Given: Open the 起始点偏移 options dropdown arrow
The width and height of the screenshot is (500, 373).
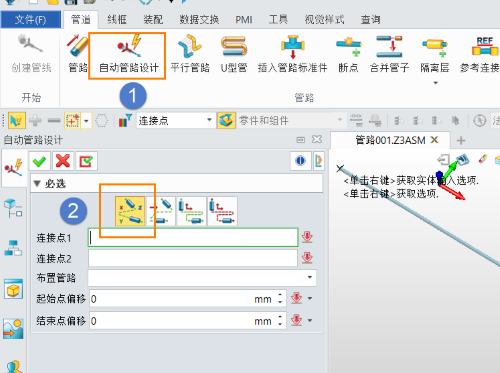Looking at the screenshot, I should [x=310, y=298].
